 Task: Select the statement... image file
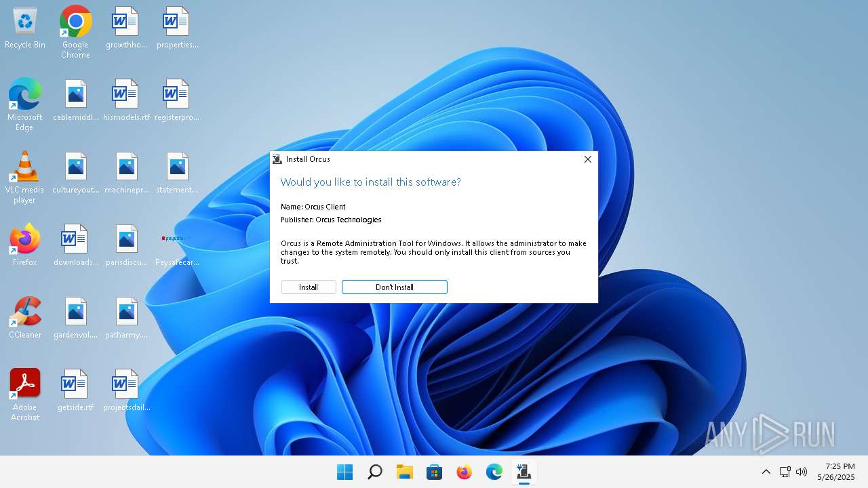[177, 174]
